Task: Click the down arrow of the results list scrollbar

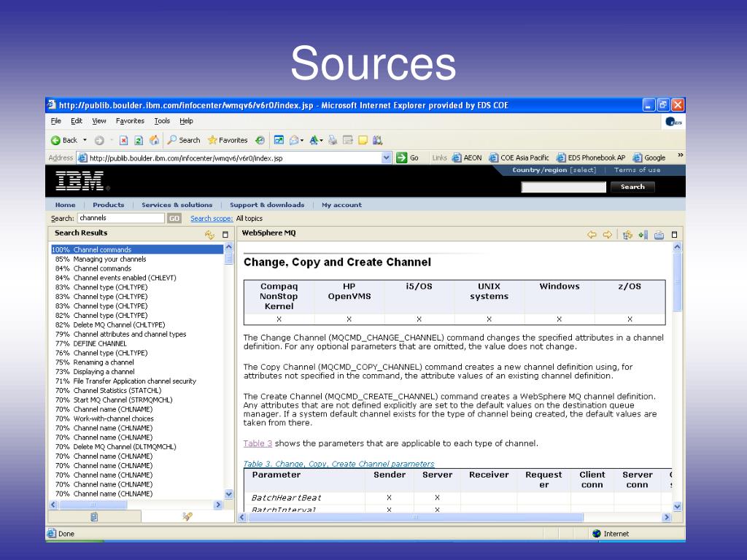Action: click(x=228, y=494)
